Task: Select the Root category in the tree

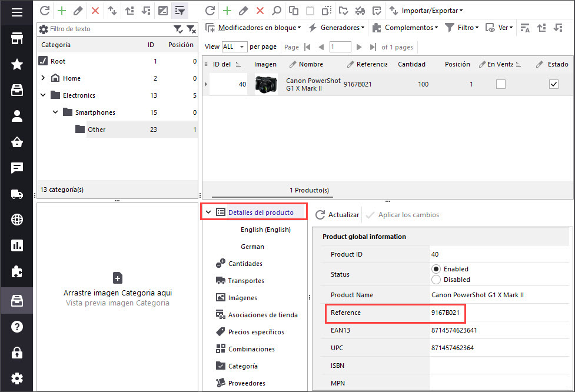Action: 58,61
